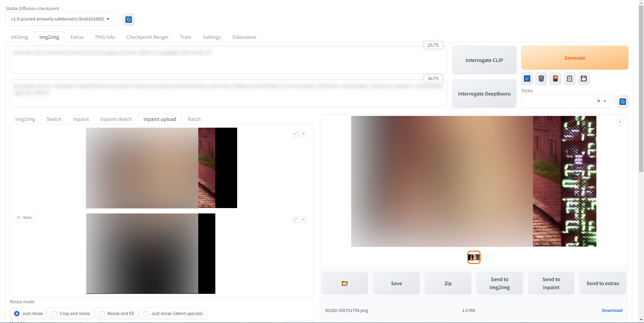Select the Crop and resize resize mode
Image resolution: width=644 pixels, height=323 pixels.
click(54, 314)
